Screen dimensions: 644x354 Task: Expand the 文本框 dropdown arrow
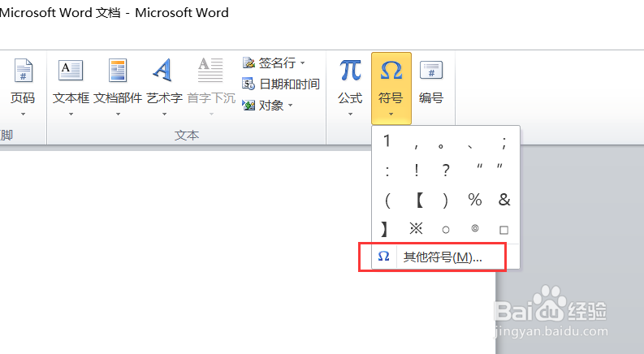(x=71, y=114)
